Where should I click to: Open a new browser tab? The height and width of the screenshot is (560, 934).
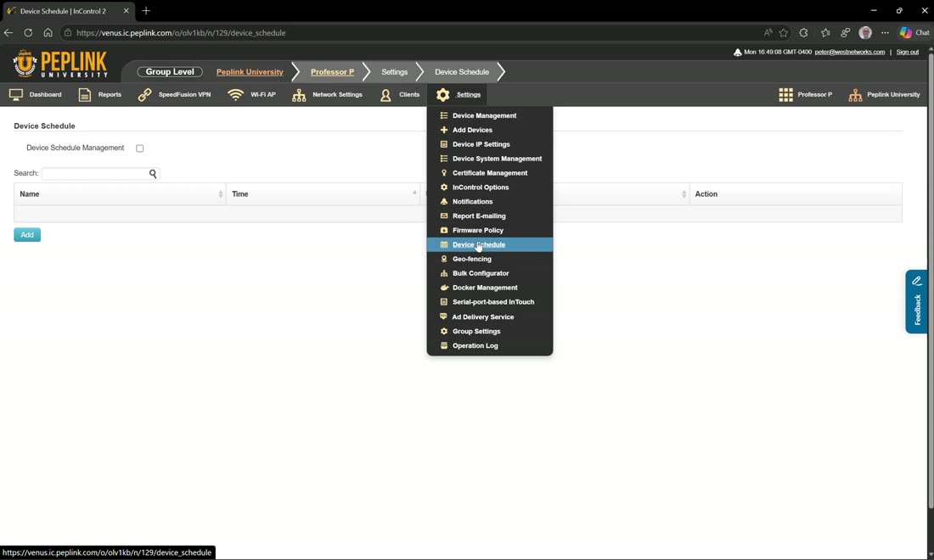pyautogui.click(x=146, y=11)
